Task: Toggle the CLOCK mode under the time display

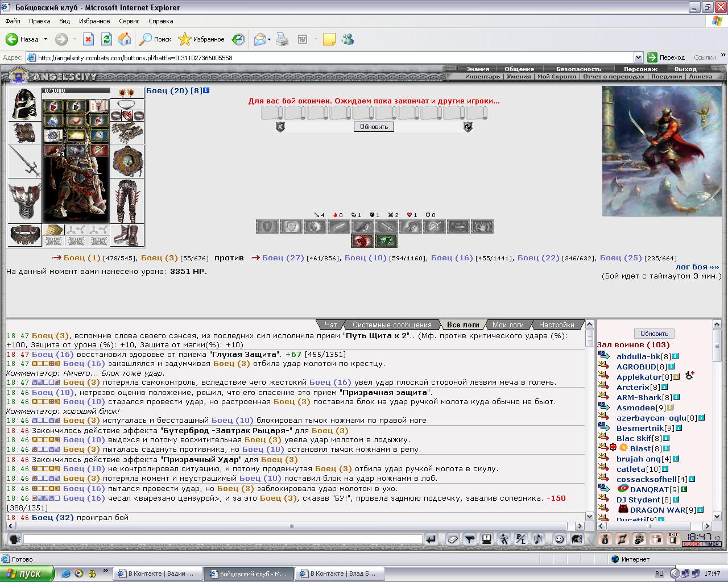Action: tap(692, 544)
